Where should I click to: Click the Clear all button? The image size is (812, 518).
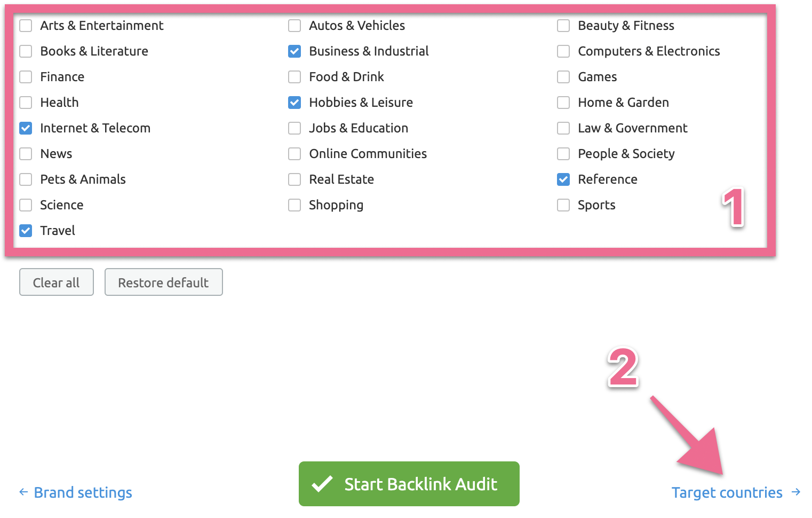[57, 282]
